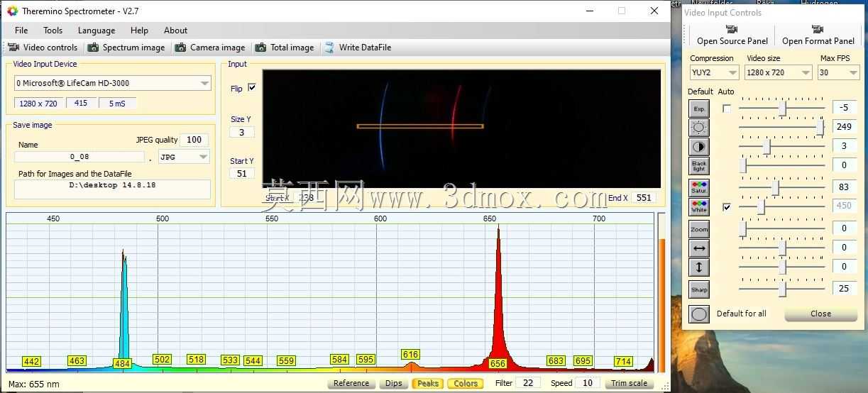Open the Language menu
The height and width of the screenshot is (393, 868).
97,31
